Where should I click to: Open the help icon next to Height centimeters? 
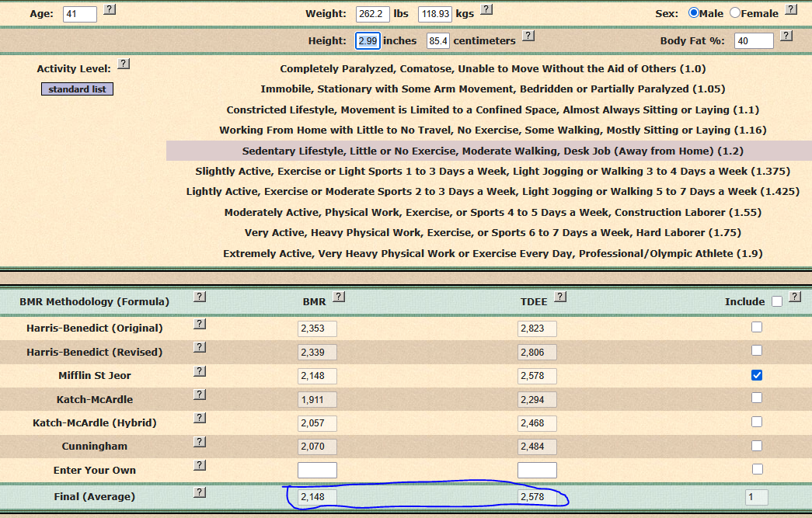coord(528,36)
